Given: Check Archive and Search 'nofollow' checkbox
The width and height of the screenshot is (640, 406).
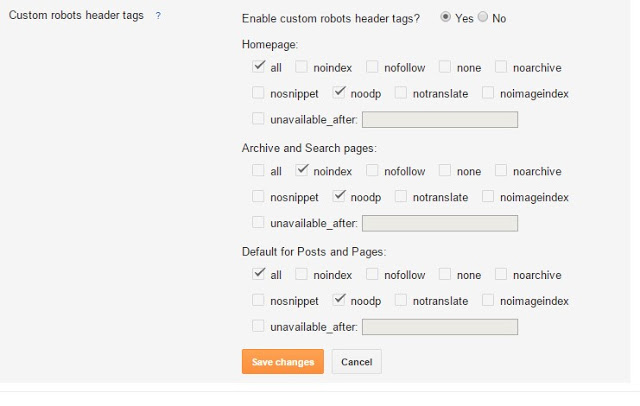Looking at the screenshot, I should coord(372,170).
